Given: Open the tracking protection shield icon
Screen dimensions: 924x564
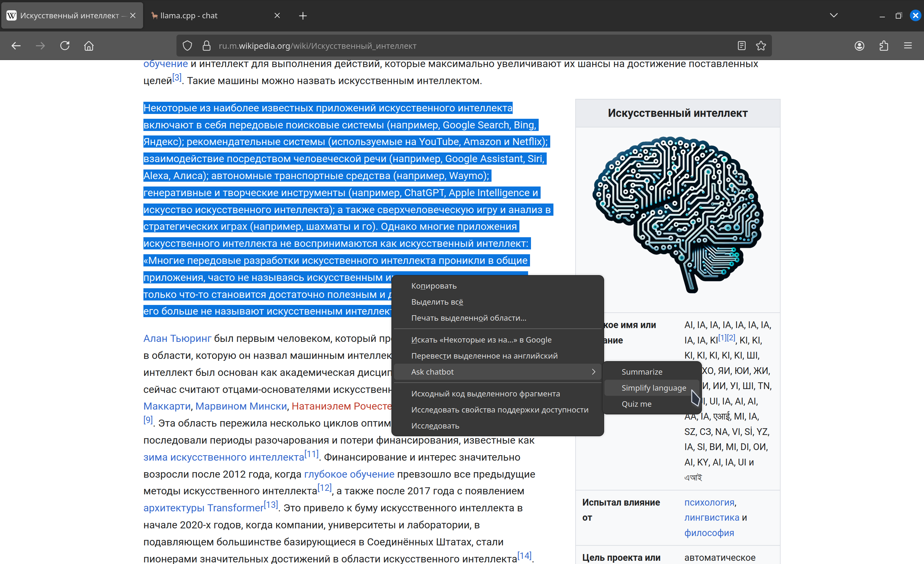Looking at the screenshot, I should (x=187, y=46).
